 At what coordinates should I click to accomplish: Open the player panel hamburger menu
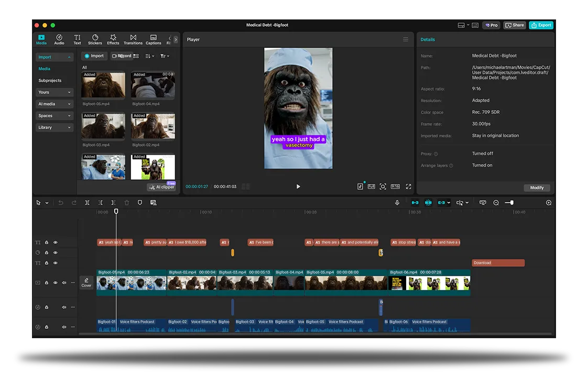(x=405, y=39)
